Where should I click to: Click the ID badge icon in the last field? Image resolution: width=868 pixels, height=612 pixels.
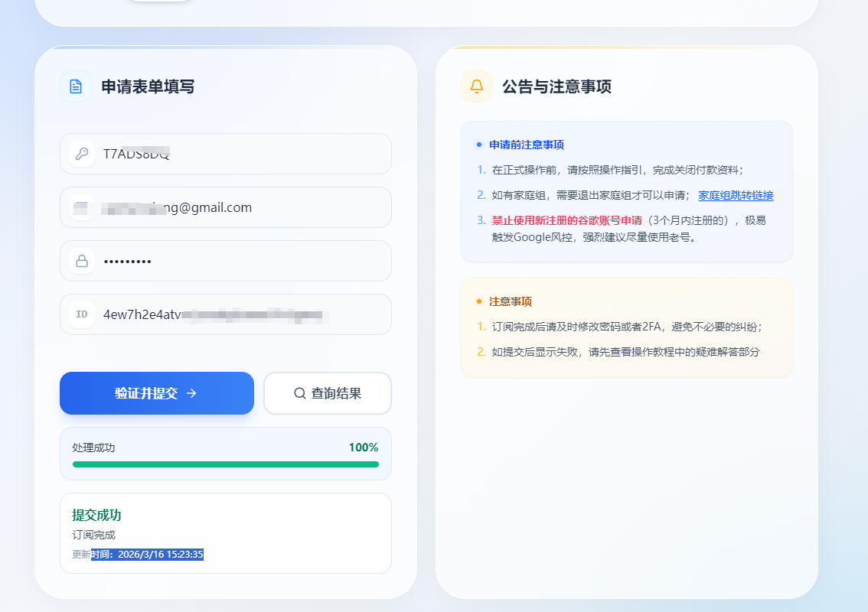click(82, 314)
